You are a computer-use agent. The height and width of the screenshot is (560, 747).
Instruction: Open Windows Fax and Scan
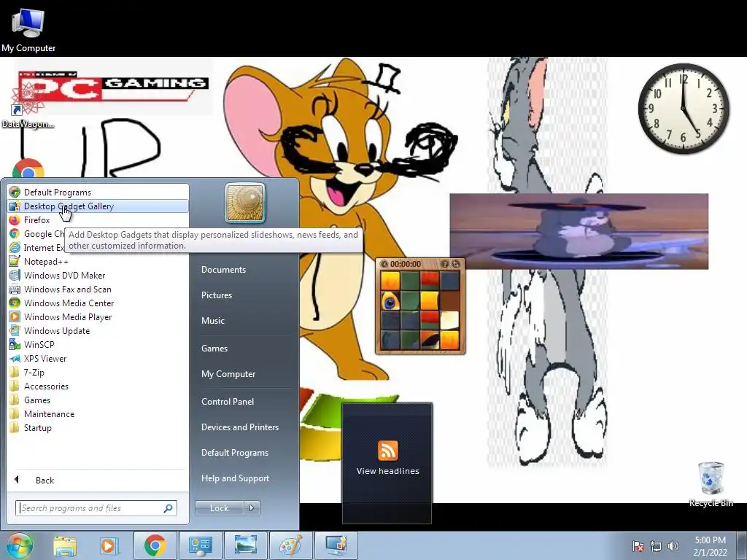click(x=98, y=289)
